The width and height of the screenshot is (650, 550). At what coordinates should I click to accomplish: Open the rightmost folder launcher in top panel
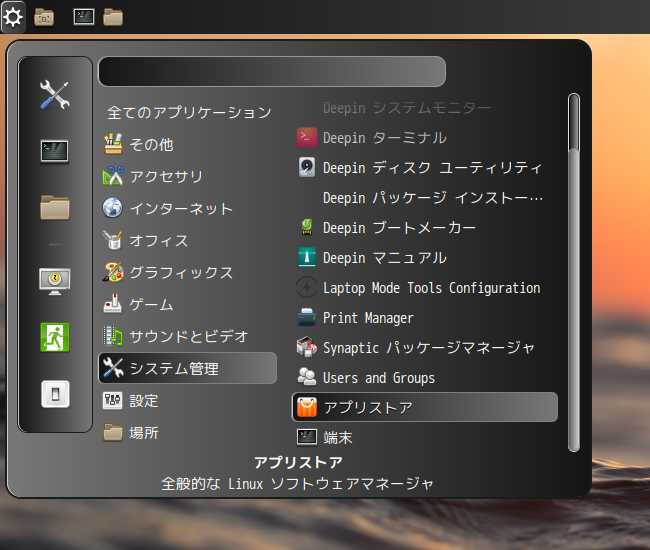[113, 17]
